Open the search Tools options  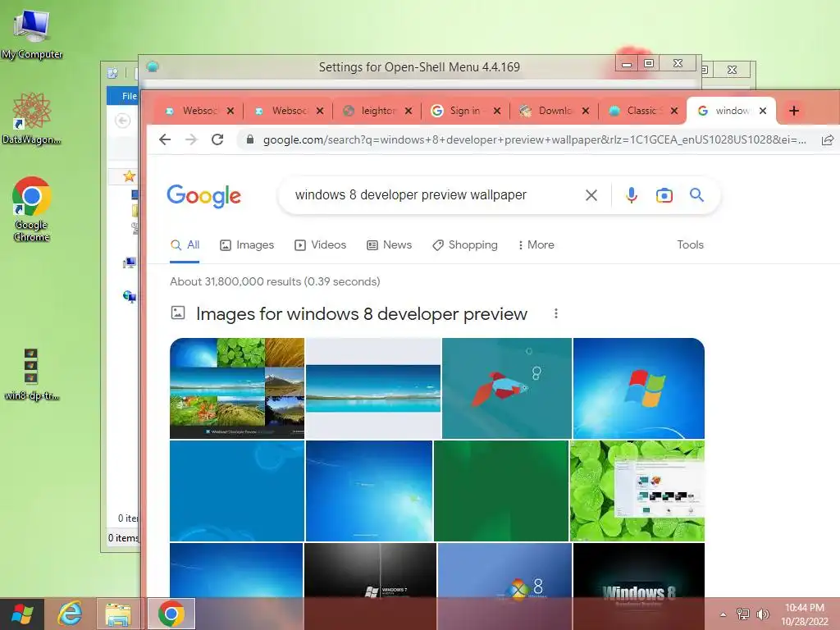click(690, 244)
